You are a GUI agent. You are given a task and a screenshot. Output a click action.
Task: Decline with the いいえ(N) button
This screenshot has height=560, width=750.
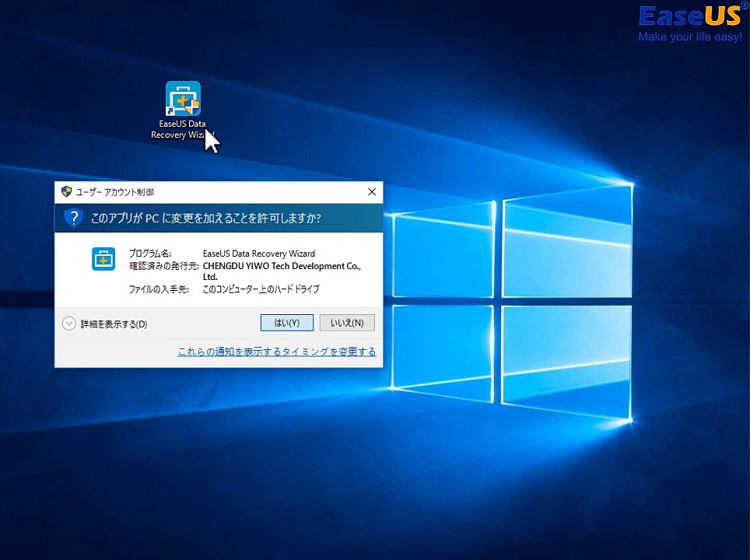[347, 323]
